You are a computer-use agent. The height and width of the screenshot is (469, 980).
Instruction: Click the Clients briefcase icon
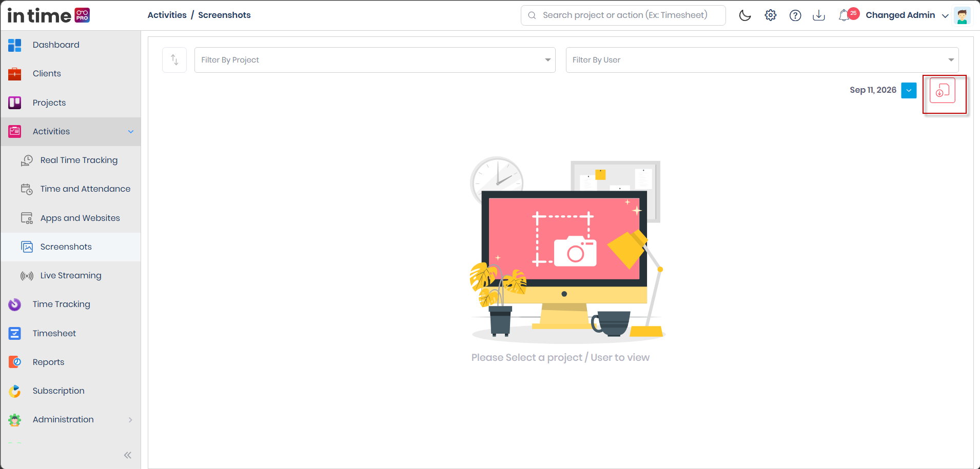tap(15, 74)
